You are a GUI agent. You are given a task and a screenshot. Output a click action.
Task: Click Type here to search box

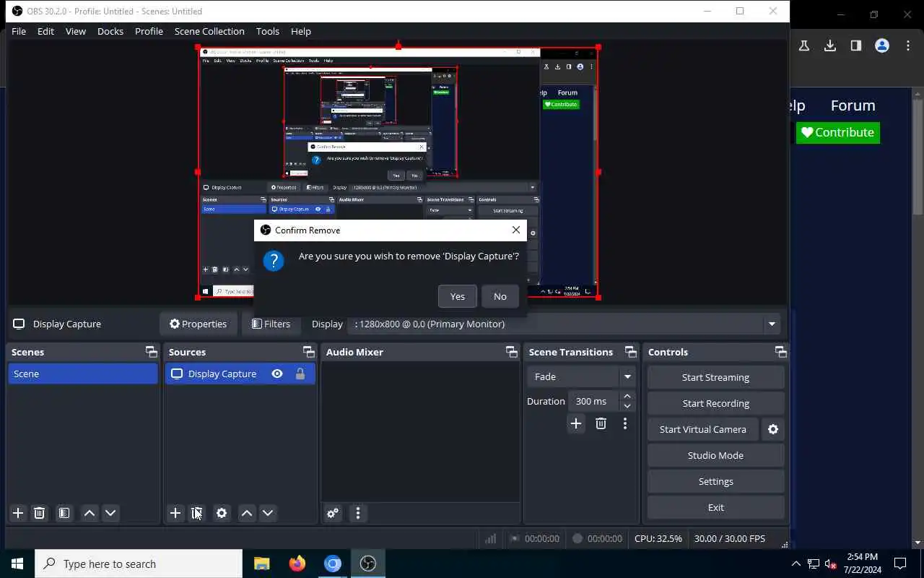pyautogui.click(x=139, y=564)
